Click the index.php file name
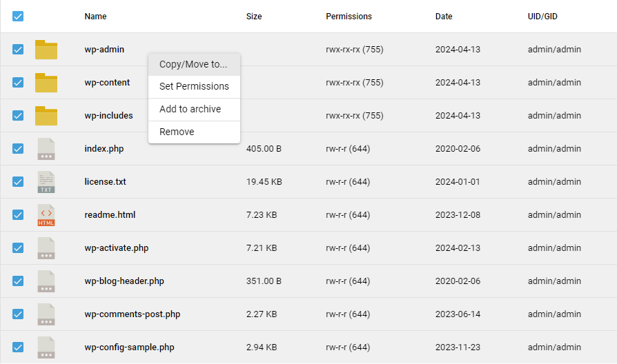Viewport: 617px width, 364px height. click(104, 149)
